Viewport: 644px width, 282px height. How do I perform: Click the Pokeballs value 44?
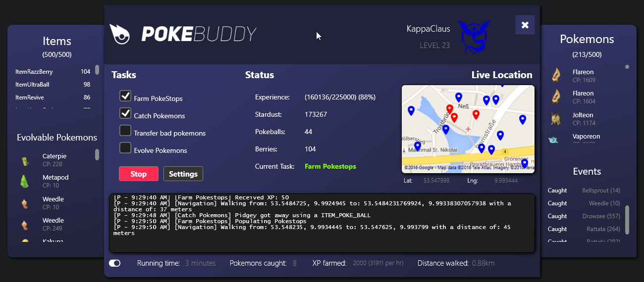308,132
